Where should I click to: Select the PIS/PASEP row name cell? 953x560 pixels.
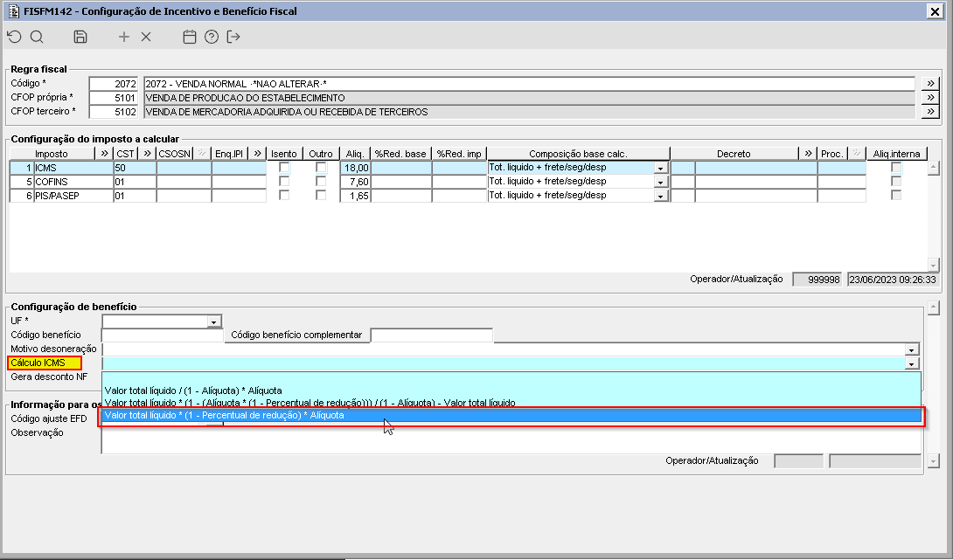(73, 196)
